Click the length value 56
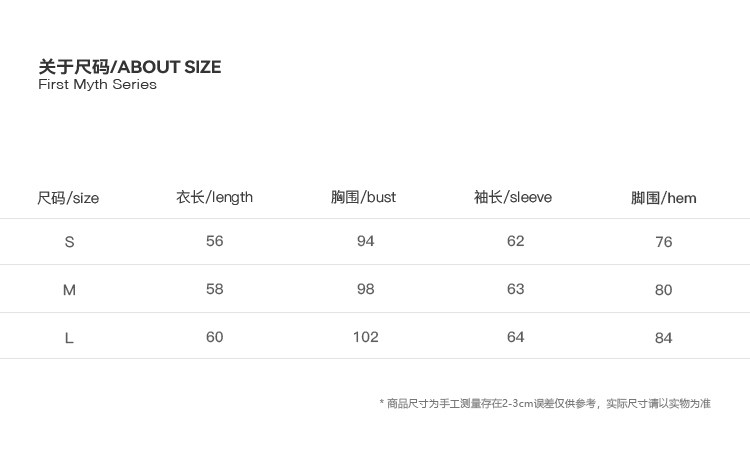This screenshot has width=750, height=465. tap(214, 241)
